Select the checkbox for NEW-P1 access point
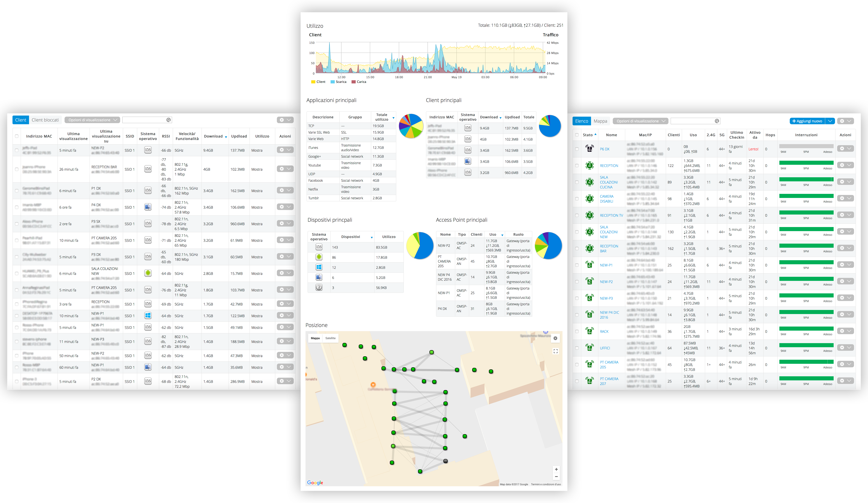 [x=577, y=265]
